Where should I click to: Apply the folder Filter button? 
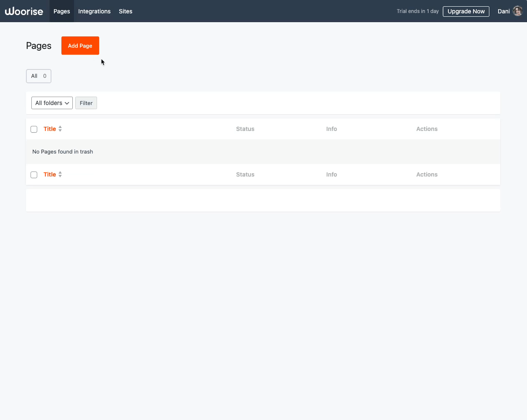[86, 103]
